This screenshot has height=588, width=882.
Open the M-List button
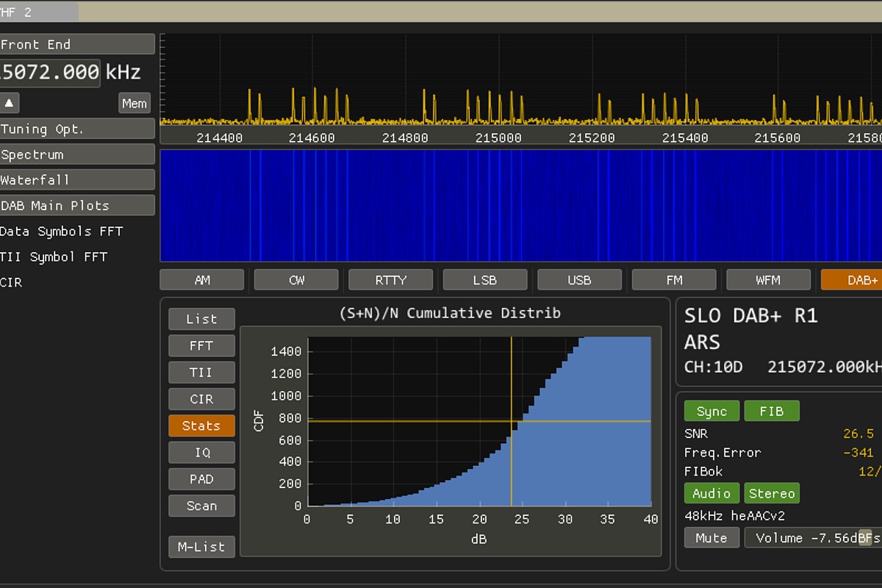[x=201, y=547]
